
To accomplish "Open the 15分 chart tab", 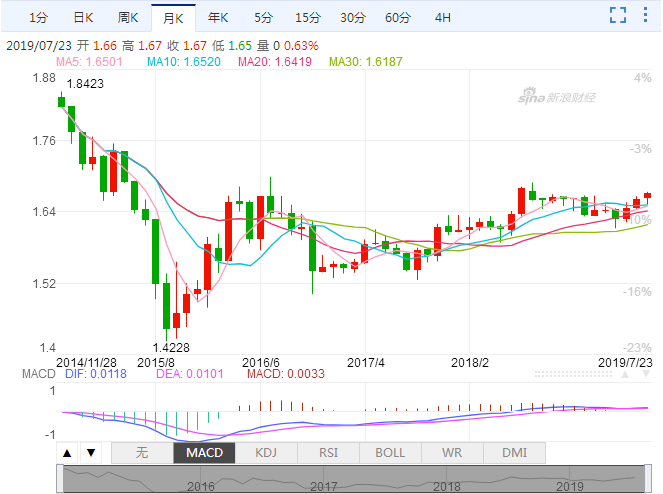I will click(x=308, y=18).
